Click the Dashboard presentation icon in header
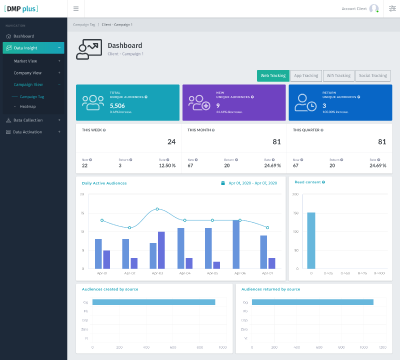The width and height of the screenshot is (400, 360). 89,49
